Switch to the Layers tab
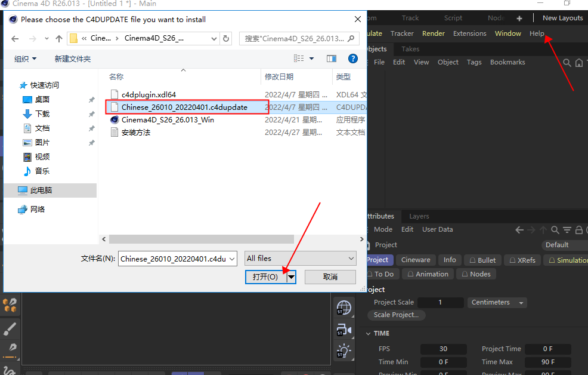Image resolution: width=588 pixels, height=375 pixels. [x=419, y=216]
